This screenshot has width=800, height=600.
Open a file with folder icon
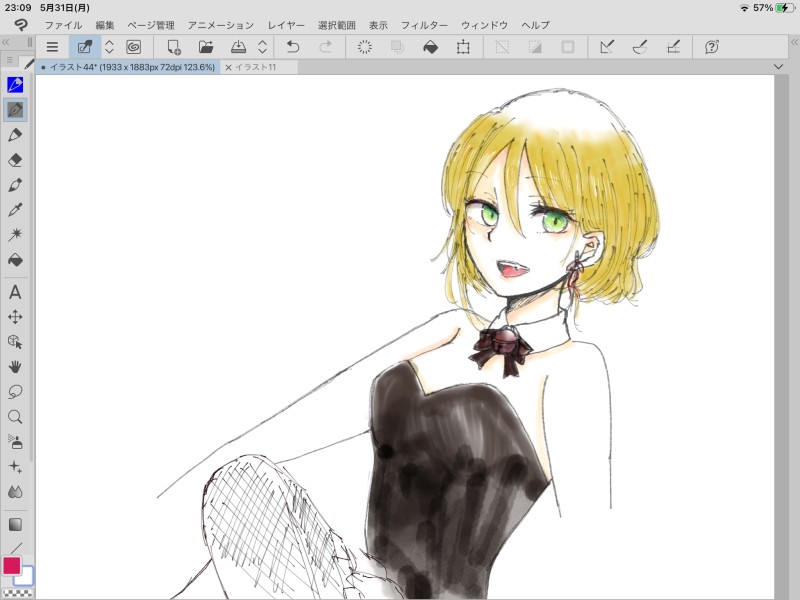click(206, 47)
